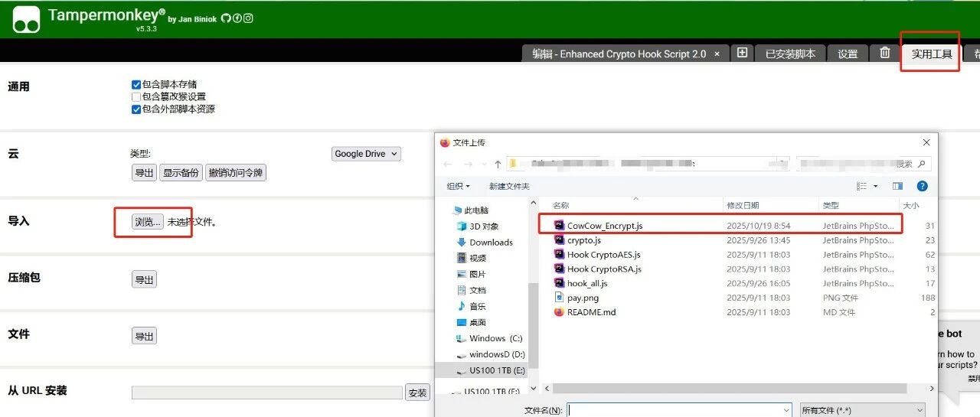Toggle the 包含脚本存储 checkbox
980x417 pixels.
coord(136,85)
